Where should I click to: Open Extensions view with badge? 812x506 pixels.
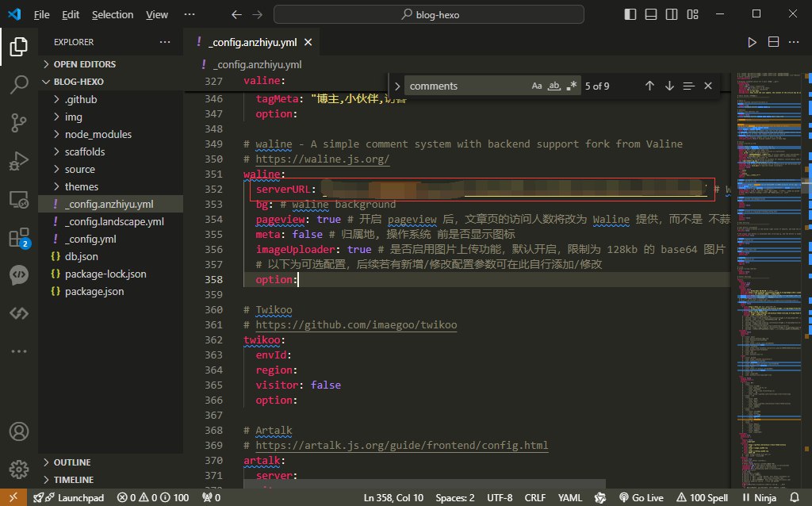18,238
